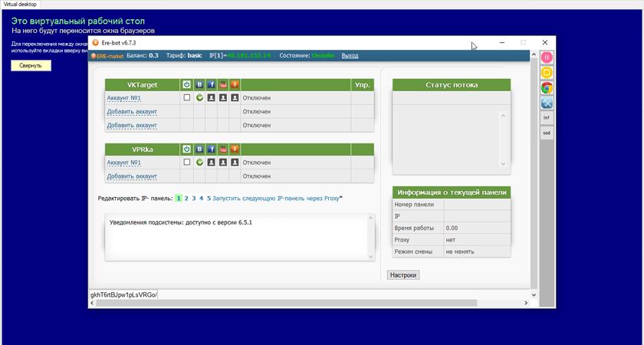Viewport: 644px width, 345px height.
Task: Open the Аккаунт №1 link under VKTarget
Action: coord(124,98)
